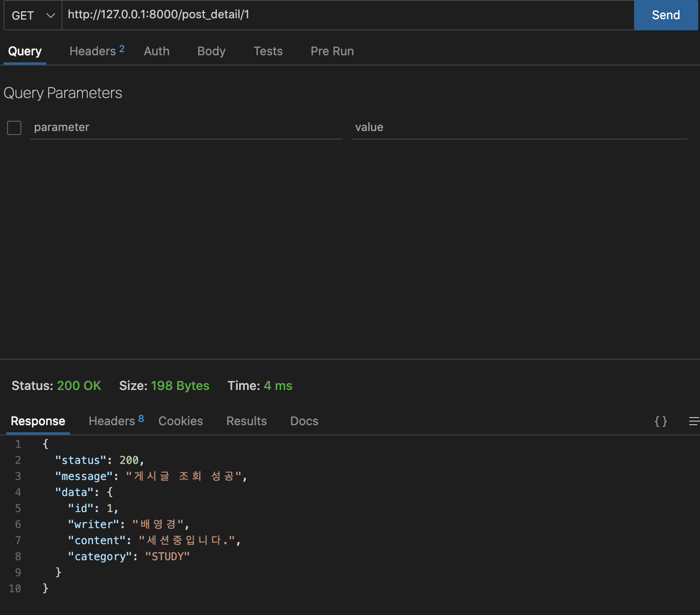The width and height of the screenshot is (700, 615).
Task: Click line number 10 in response
Action: [15, 589]
